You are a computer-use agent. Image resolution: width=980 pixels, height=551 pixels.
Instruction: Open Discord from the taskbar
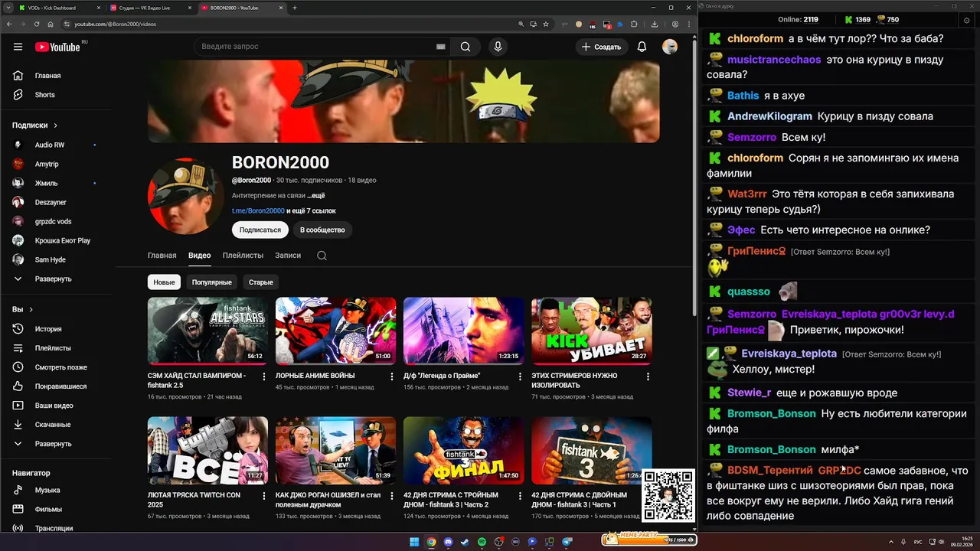tap(448, 542)
